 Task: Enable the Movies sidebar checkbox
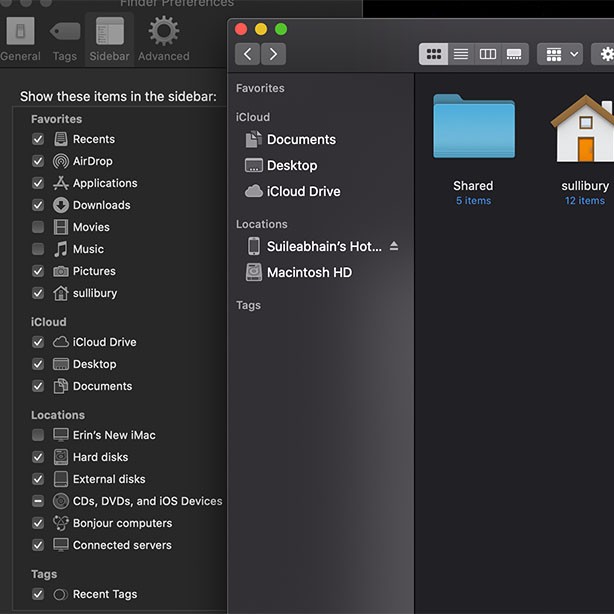tap(38, 227)
